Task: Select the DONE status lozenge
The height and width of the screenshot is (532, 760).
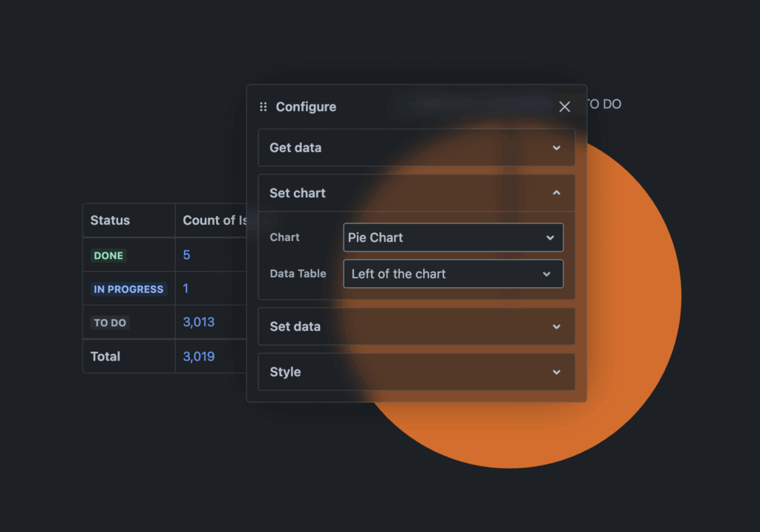Action: pos(108,254)
